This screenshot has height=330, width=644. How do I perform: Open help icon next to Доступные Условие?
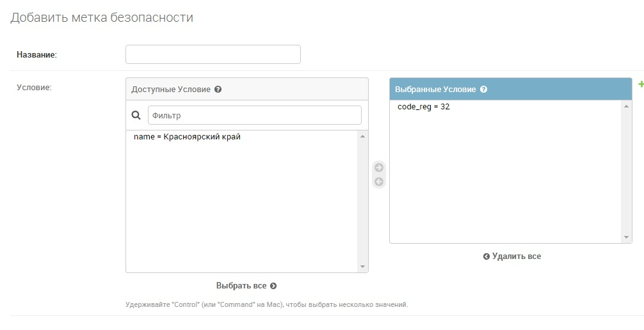(218, 89)
